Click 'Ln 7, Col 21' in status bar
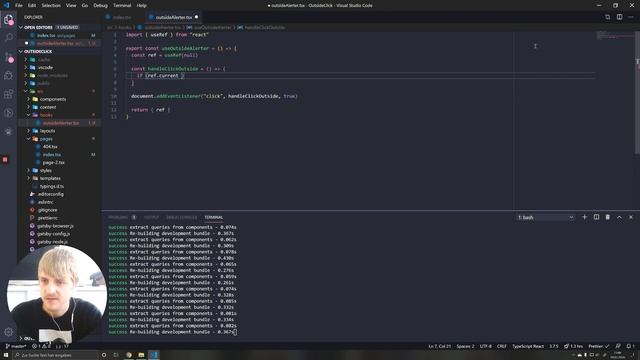640x360 pixels. pos(440,346)
